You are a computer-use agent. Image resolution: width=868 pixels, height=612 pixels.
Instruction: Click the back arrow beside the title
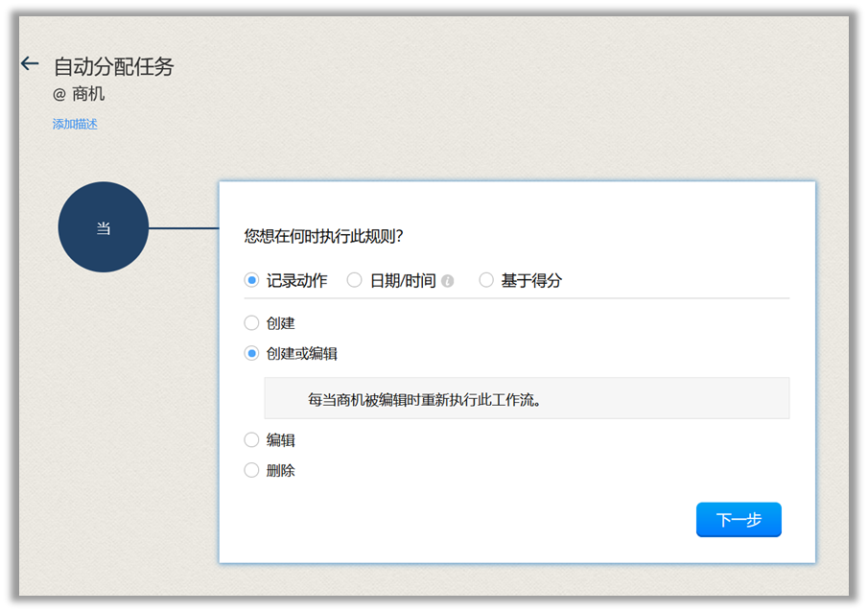(x=30, y=64)
